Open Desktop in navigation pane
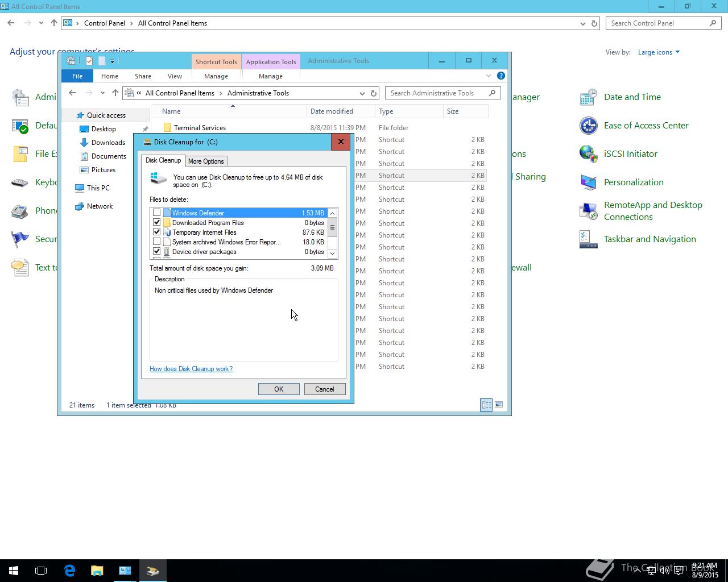 pos(104,129)
